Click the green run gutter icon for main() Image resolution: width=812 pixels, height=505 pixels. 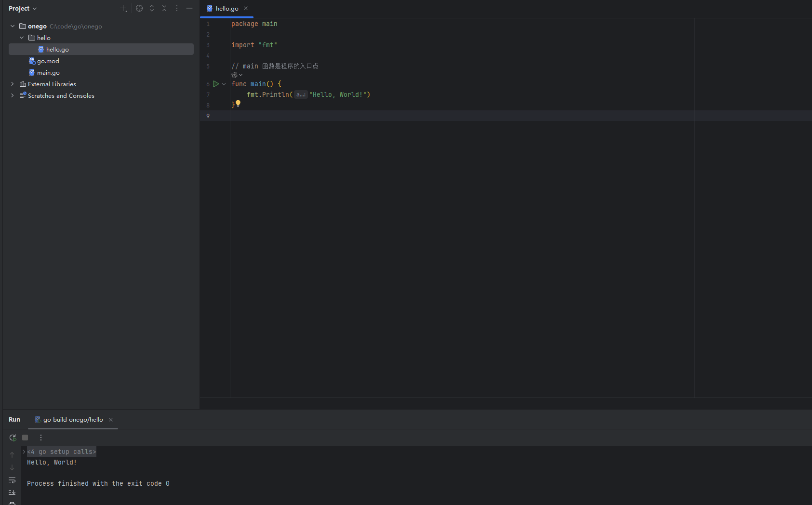[x=216, y=84]
